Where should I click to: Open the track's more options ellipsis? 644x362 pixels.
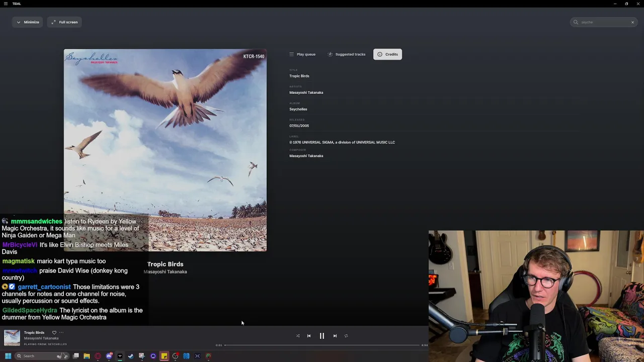click(61, 332)
